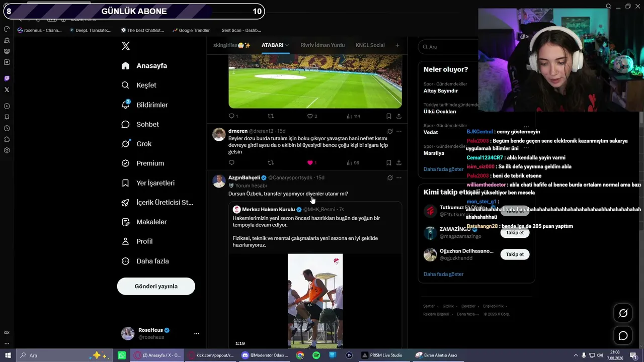
Task: Open Yer İşaretleri bookmarks icon
Action: pyautogui.click(x=126, y=183)
